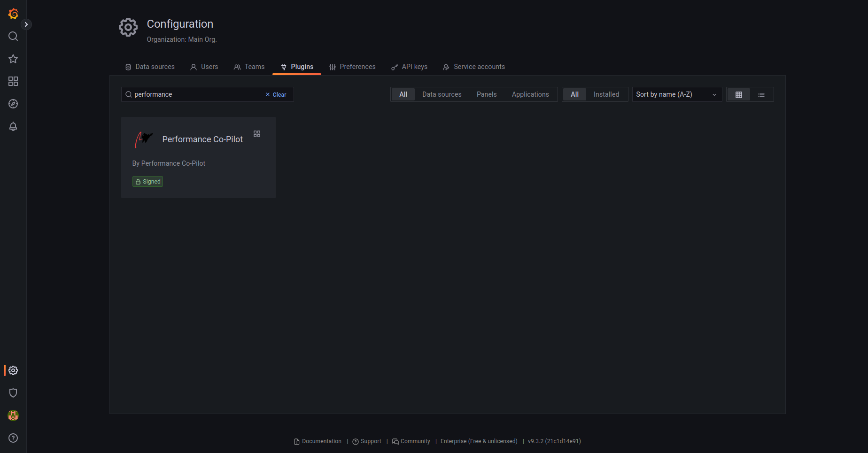
Task: Switch to list view layout
Action: pos(761,94)
